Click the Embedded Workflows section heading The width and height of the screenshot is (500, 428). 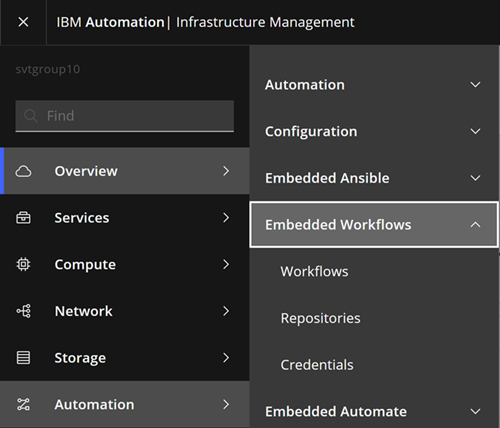(338, 225)
